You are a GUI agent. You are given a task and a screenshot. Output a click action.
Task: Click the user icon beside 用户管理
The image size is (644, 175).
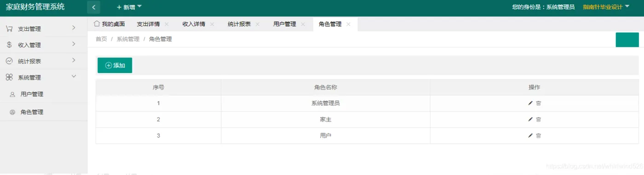pos(12,95)
